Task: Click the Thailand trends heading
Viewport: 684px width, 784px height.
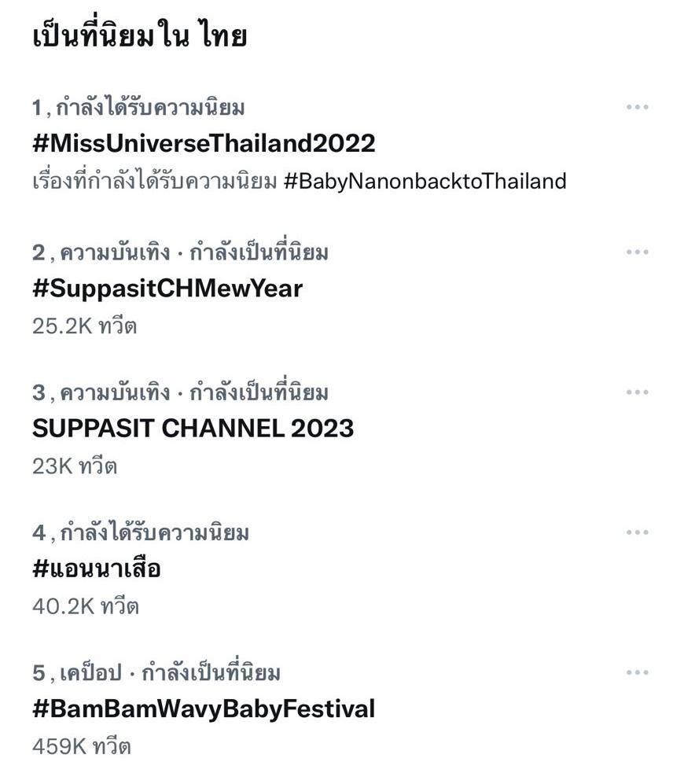Action: (140, 36)
